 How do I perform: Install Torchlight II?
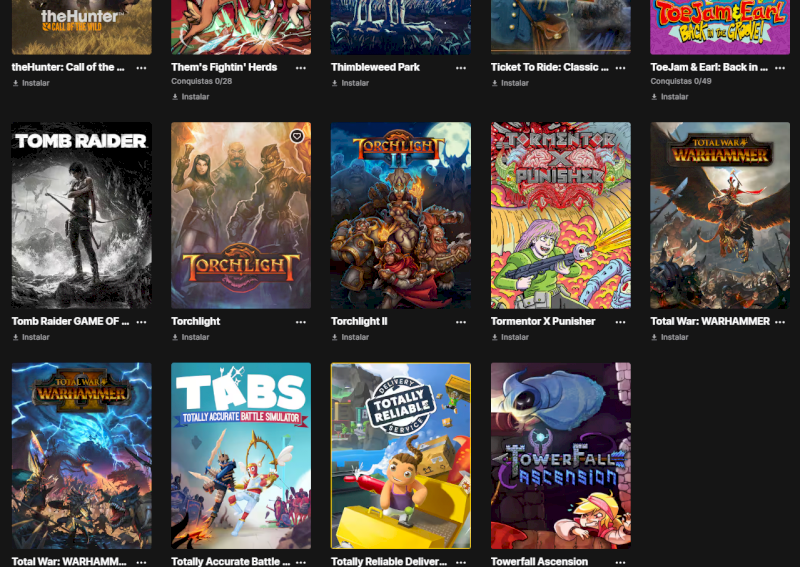351,337
